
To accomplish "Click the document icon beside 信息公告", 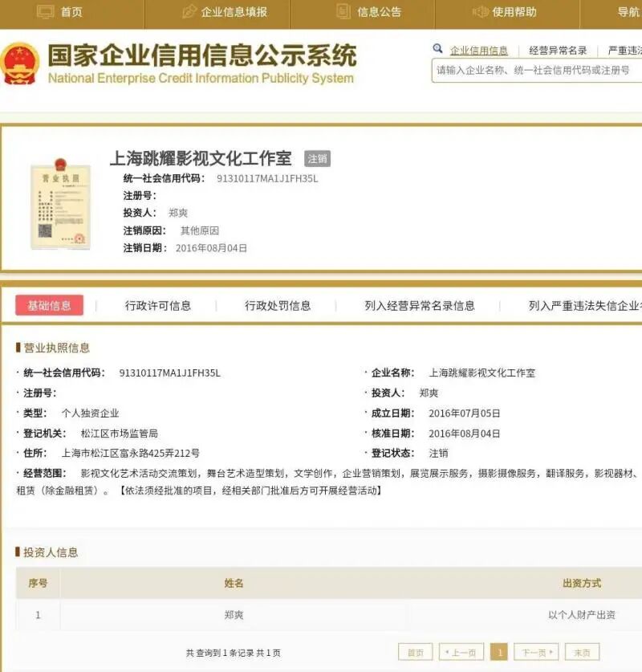I will (343, 11).
